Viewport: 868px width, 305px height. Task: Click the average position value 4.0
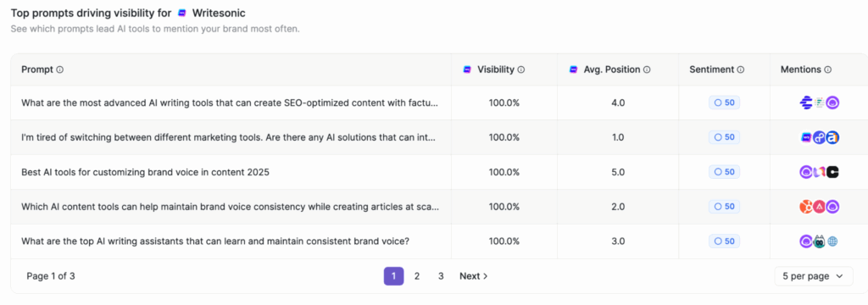[x=618, y=103]
